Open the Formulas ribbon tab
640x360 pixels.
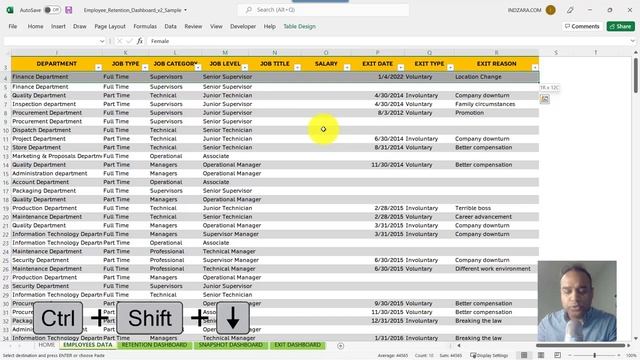tap(145, 26)
